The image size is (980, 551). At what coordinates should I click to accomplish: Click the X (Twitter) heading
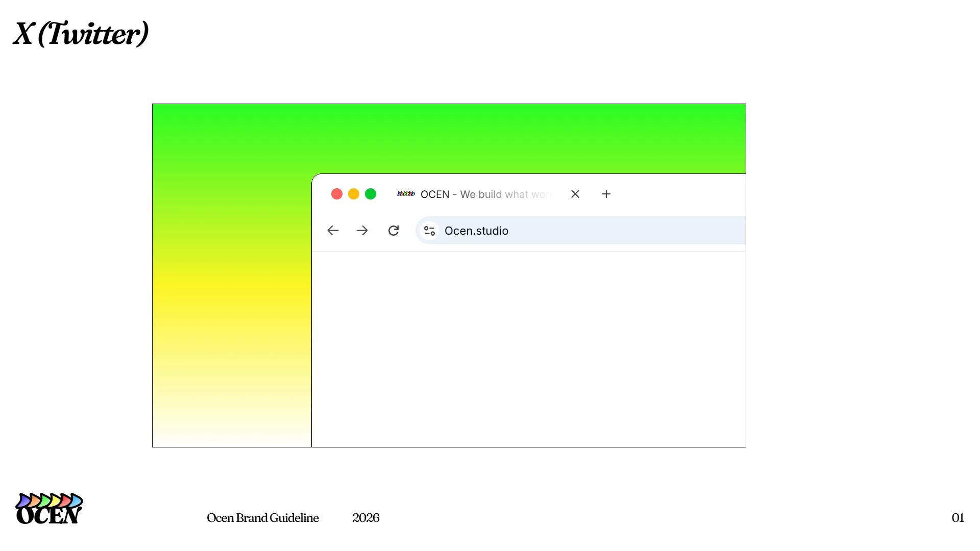click(x=81, y=34)
